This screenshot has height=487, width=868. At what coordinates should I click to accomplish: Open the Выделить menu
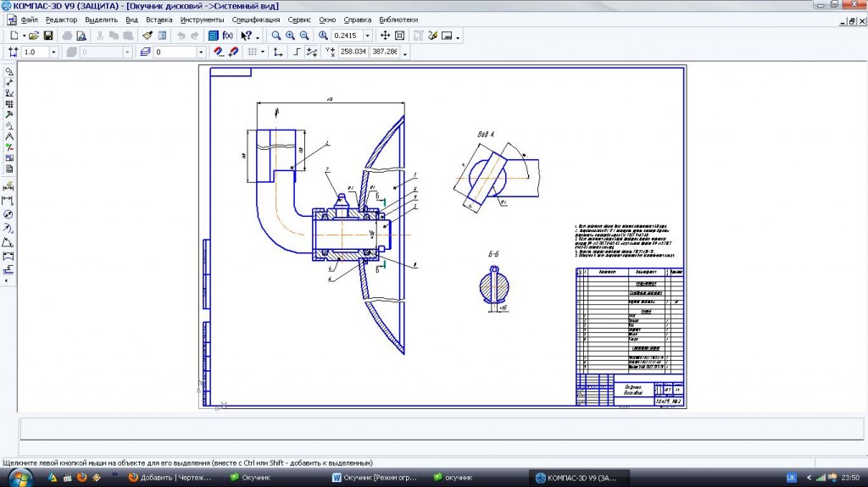tap(102, 20)
